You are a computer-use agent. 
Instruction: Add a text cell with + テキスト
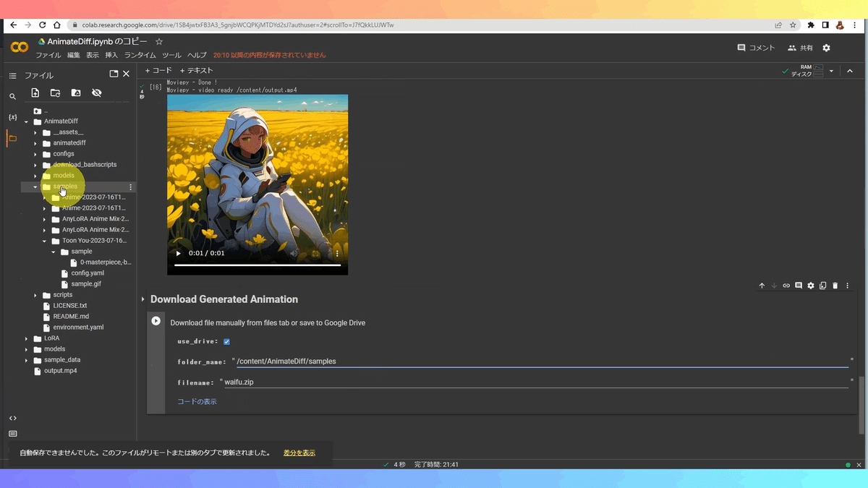[196, 71]
